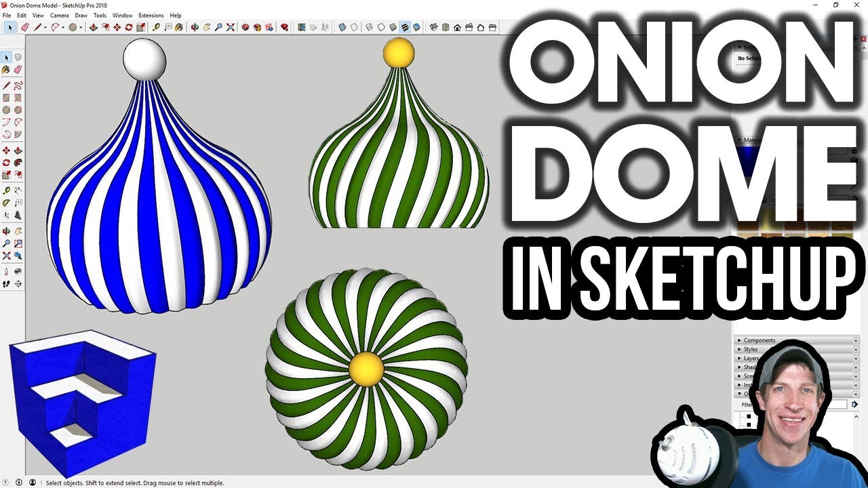
Task: Expand the Styles tray panel
Action: 739,349
